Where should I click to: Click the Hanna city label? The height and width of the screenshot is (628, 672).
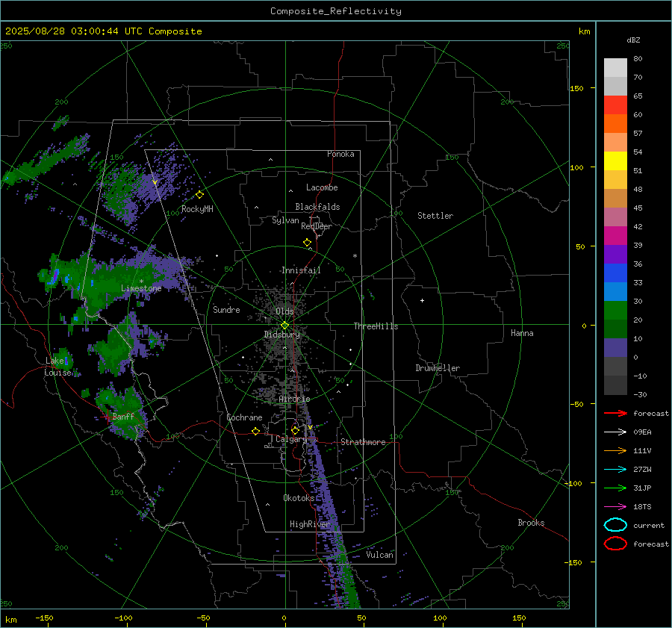[522, 333]
